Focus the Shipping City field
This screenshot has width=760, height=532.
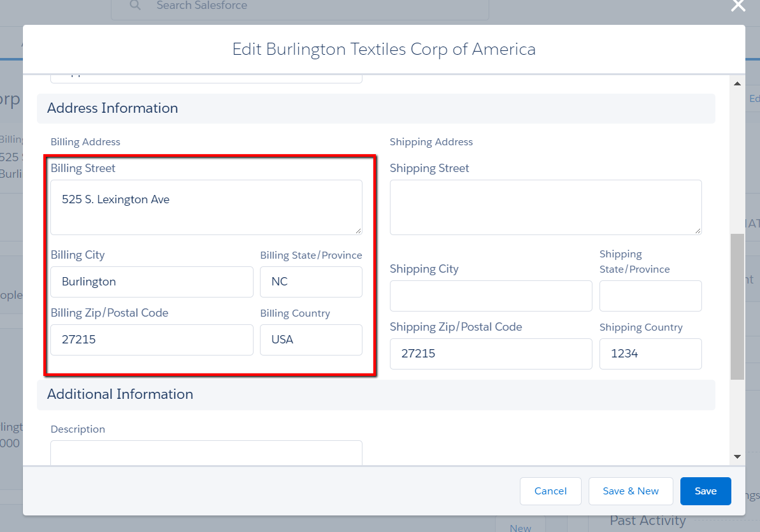pos(491,296)
